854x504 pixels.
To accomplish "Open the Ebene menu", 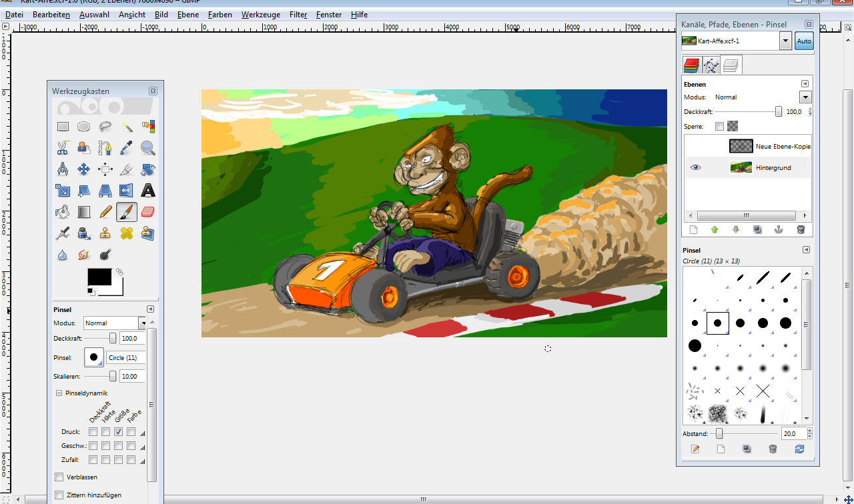I will point(188,15).
